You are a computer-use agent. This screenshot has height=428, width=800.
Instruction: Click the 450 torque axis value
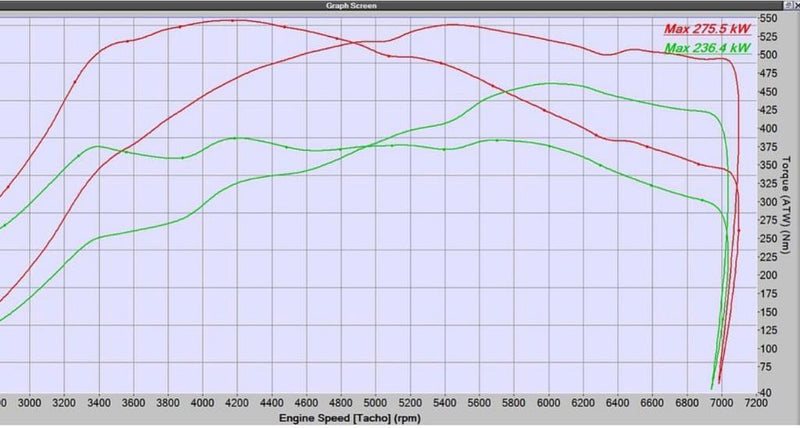coord(769,92)
